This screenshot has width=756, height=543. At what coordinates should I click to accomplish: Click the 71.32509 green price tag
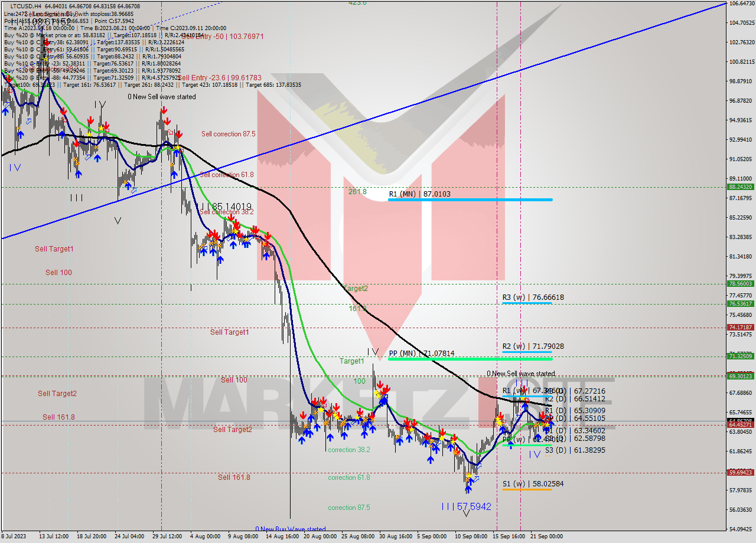[741, 356]
